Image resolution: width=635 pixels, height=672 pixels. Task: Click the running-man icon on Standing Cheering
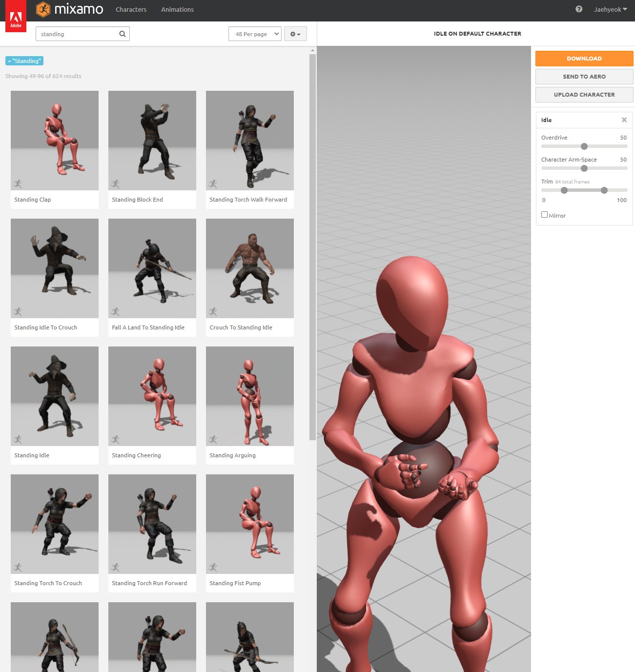pos(116,440)
